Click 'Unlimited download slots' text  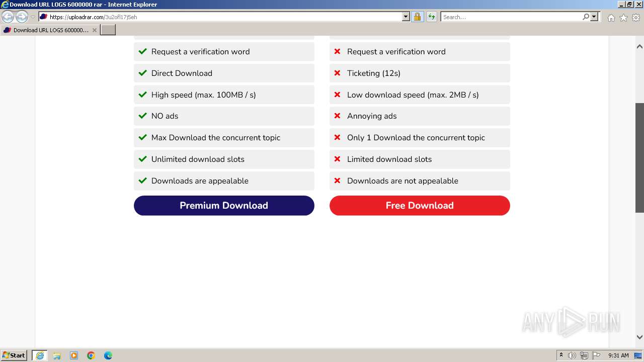198,159
